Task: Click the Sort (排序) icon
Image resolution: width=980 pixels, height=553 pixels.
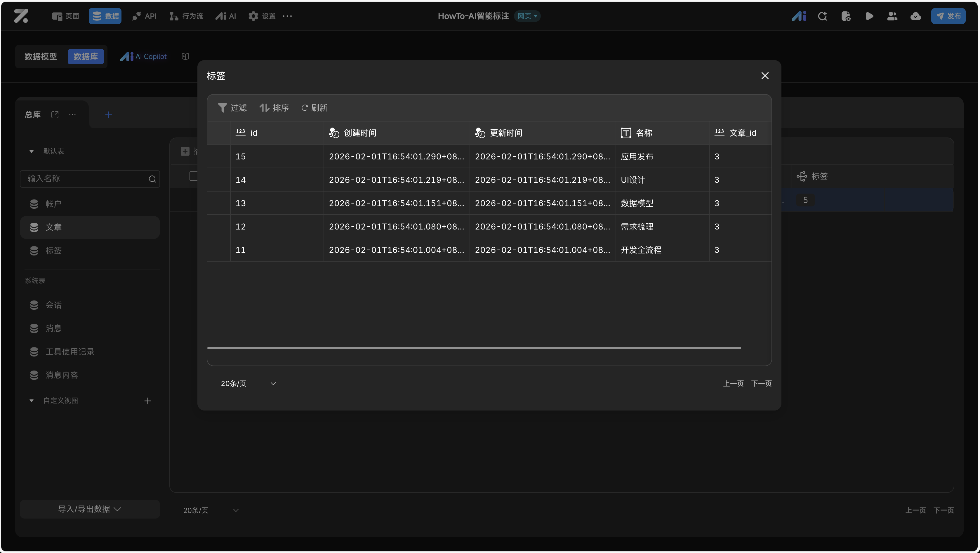Action: coord(264,108)
